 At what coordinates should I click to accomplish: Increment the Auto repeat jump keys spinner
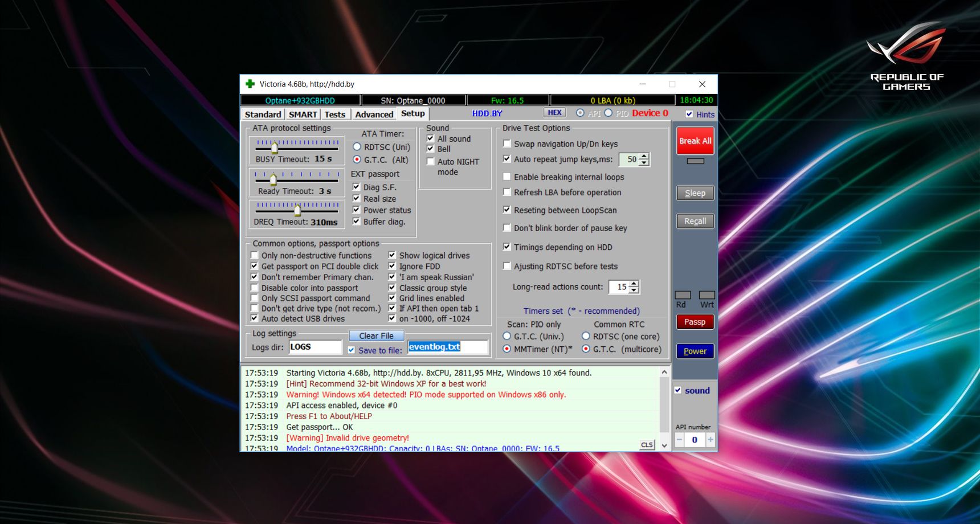tap(644, 157)
